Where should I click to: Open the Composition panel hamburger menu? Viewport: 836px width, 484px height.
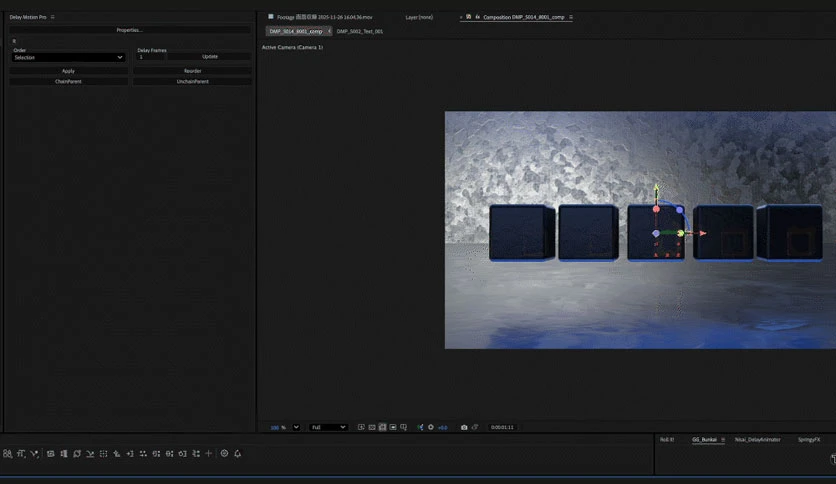[570, 17]
